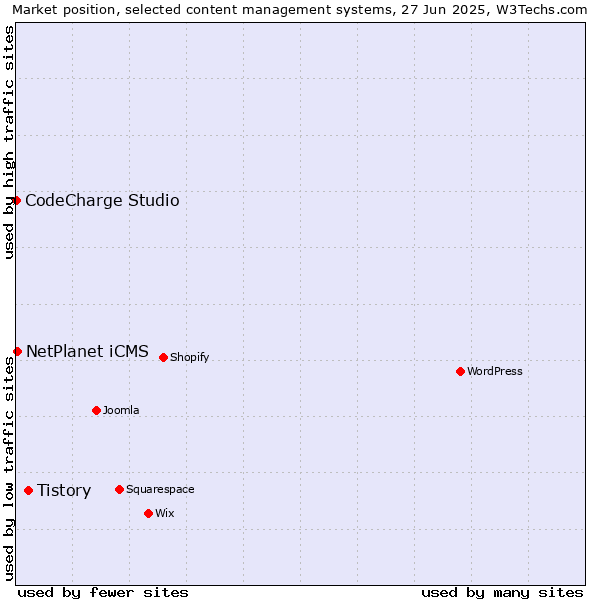Click 'used by many sites' axis label
Viewport: 600px width, 600px height.
click(x=502, y=593)
